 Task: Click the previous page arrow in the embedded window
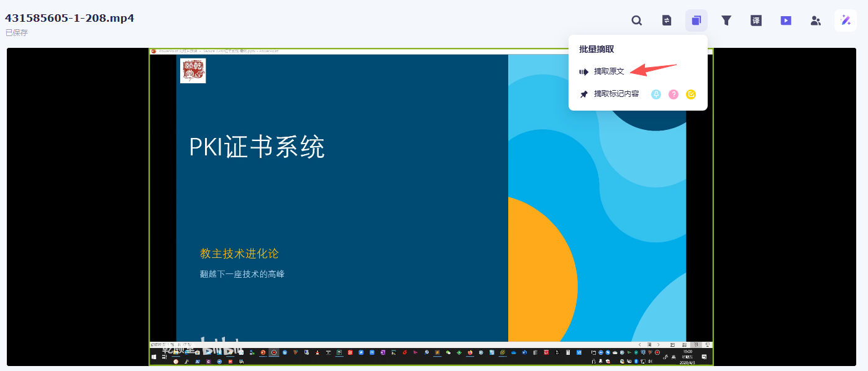click(x=640, y=345)
